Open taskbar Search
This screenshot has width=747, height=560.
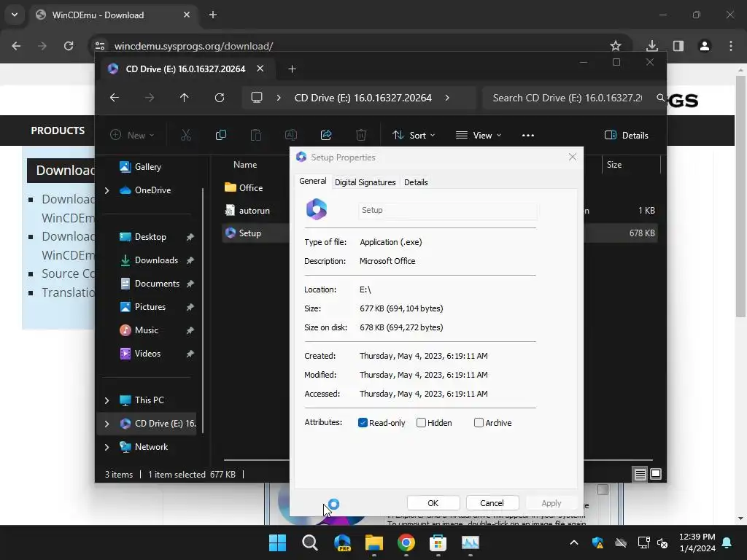tap(309, 542)
